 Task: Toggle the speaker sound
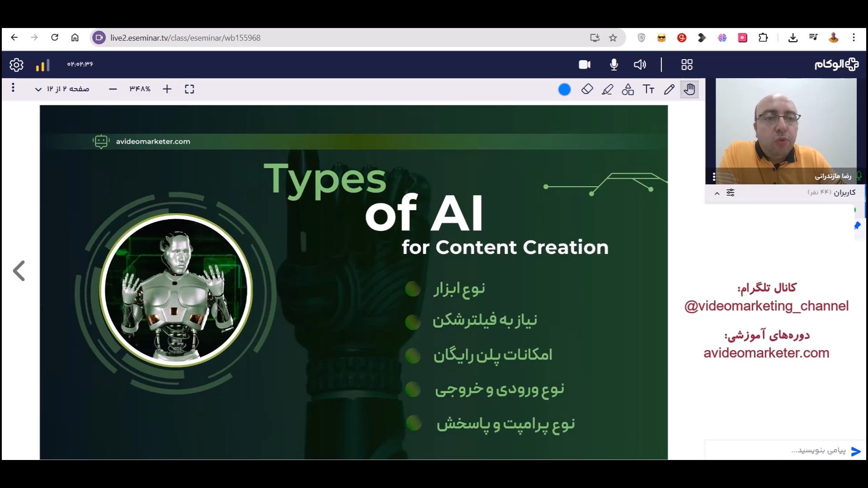tap(640, 65)
